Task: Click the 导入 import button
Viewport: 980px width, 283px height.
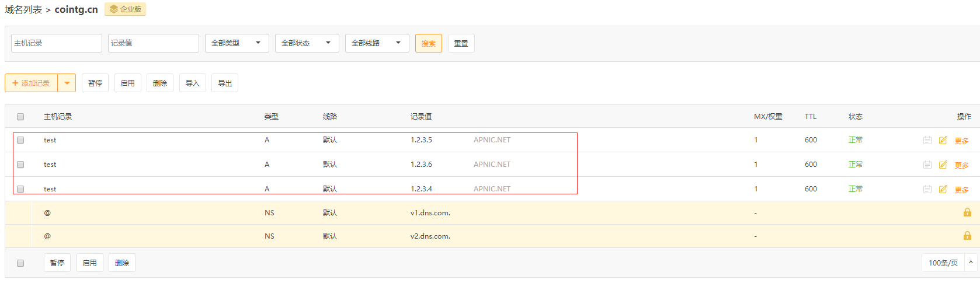Action: (192, 83)
